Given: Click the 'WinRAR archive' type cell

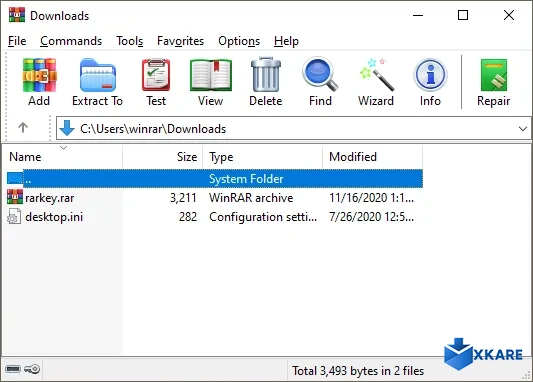Looking at the screenshot, I should [x=251, y=198].
